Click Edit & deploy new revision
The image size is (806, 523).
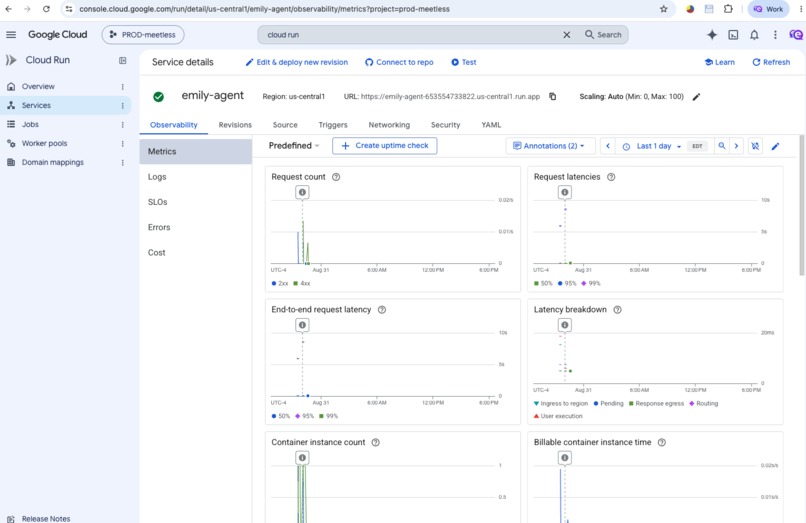(297, 62)
